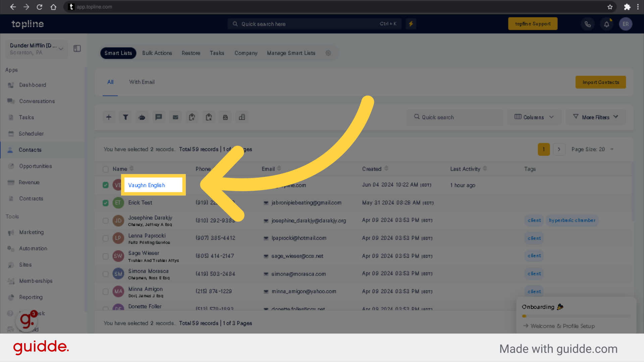Viewport: 644px width, 362px height.
Task: Click the send email envelope icon
Action: (x=175, y=117)
